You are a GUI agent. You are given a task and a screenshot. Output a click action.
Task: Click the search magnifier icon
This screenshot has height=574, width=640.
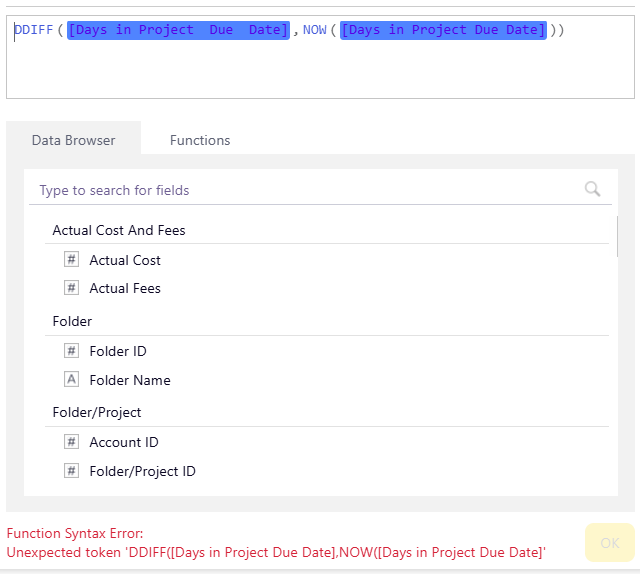click(592, 189)
